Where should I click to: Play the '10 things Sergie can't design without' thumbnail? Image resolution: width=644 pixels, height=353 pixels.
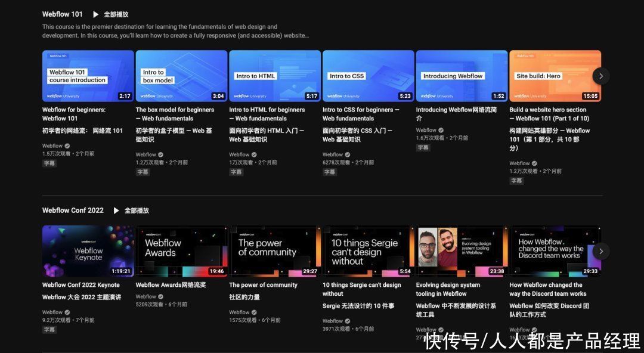point(369,251)
